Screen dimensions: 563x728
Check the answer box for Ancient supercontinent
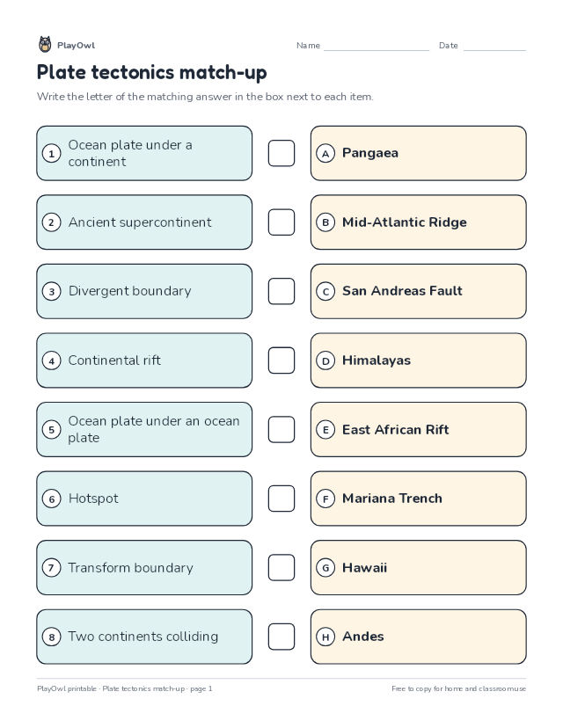pos(281,222)
